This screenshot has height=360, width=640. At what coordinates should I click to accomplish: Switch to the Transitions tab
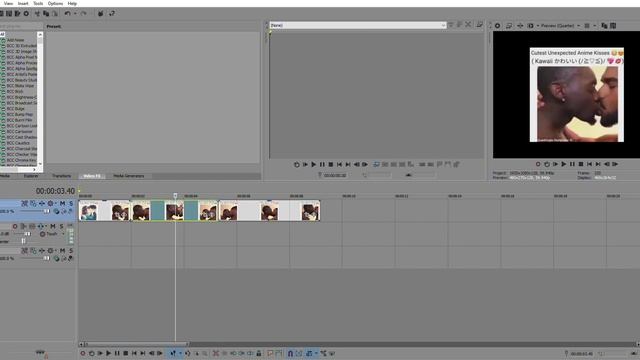click(62, 176)
